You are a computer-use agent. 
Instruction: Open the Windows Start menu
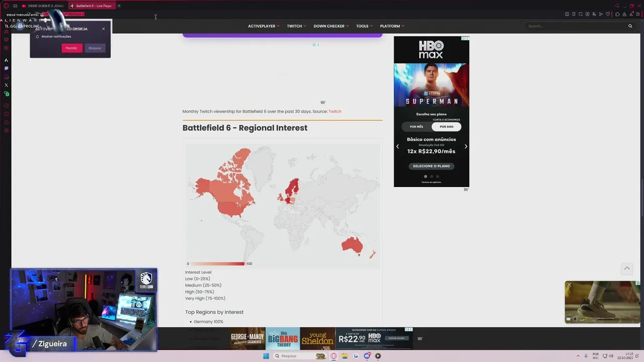[x=266, y=356]
